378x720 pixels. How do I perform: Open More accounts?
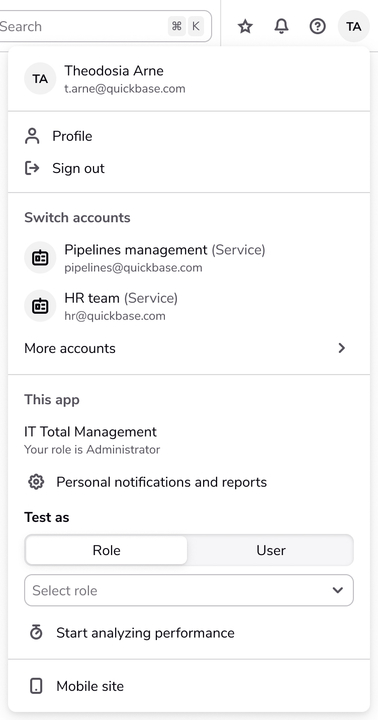coord(189,348)
